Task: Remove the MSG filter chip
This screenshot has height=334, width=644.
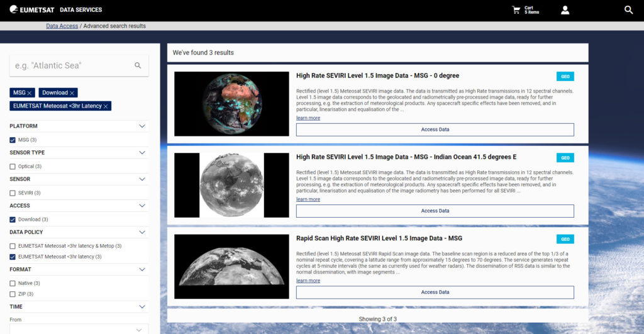Action: (x=30, y=93)
